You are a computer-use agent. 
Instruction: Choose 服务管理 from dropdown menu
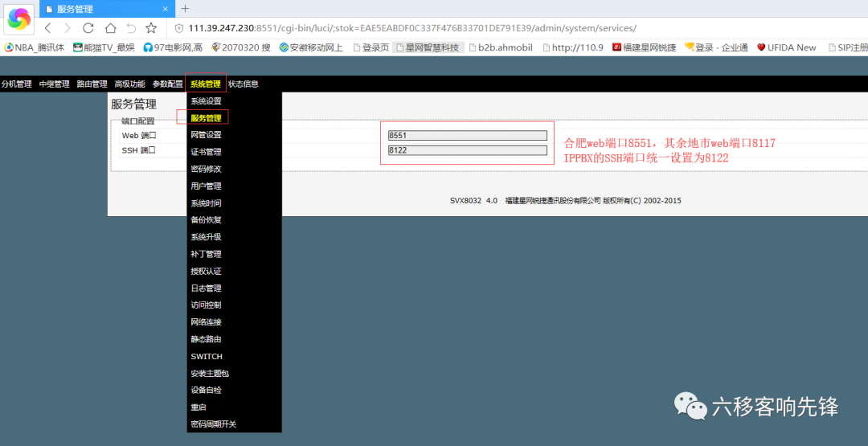tap(206, 118)
